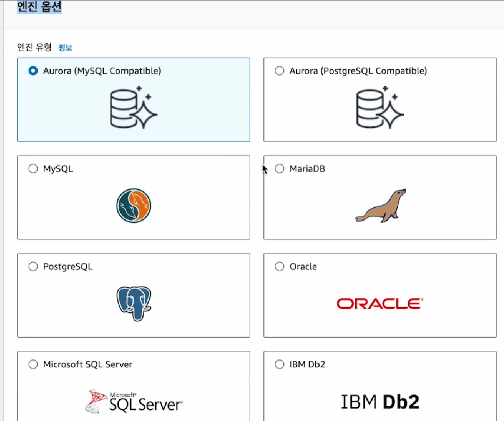Click the Oracle label text

303,266
